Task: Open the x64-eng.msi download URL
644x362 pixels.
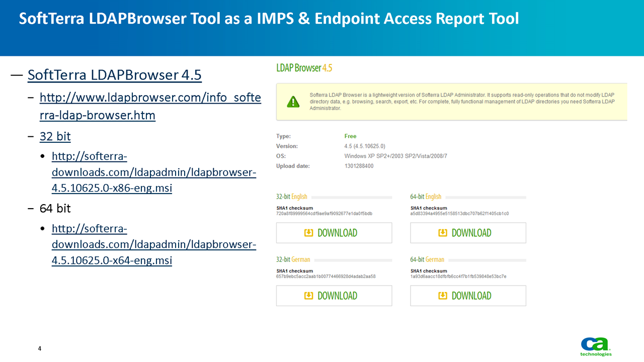Action: [154, 244]
